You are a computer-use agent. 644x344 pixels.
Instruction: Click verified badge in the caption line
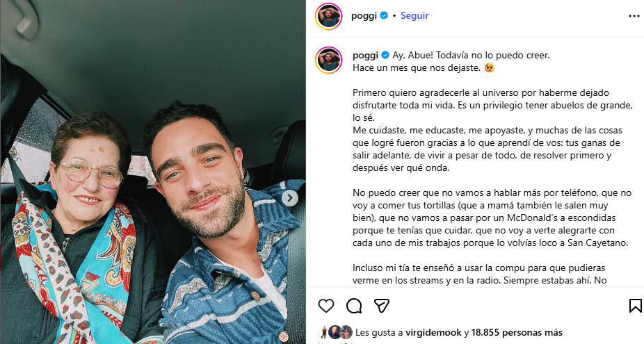(x=385, y=55)
